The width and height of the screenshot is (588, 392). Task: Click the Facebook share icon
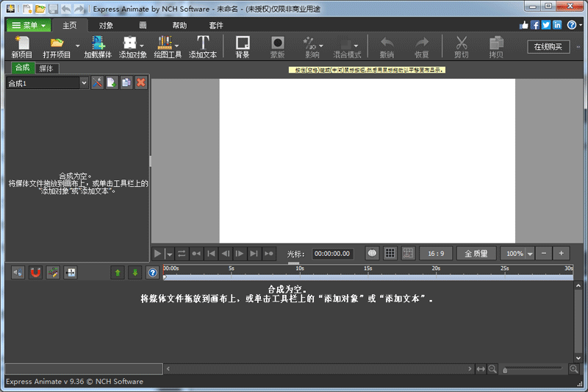tap(535, 25)
